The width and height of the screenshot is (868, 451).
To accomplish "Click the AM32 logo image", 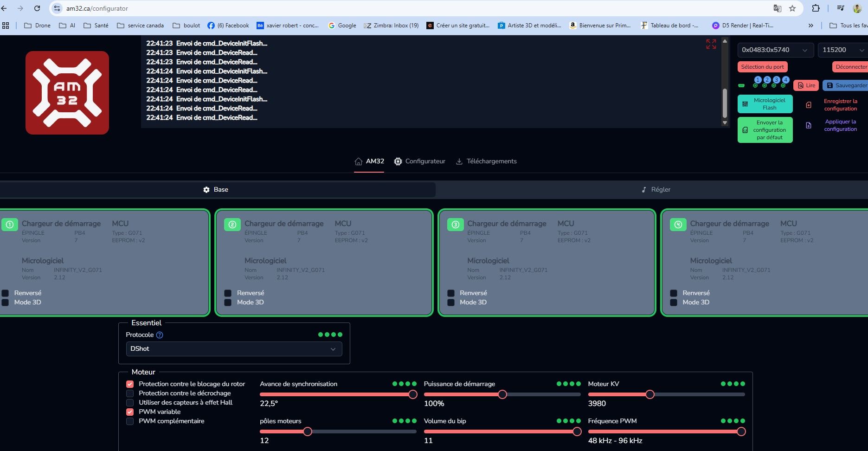I will coord(67,93).
